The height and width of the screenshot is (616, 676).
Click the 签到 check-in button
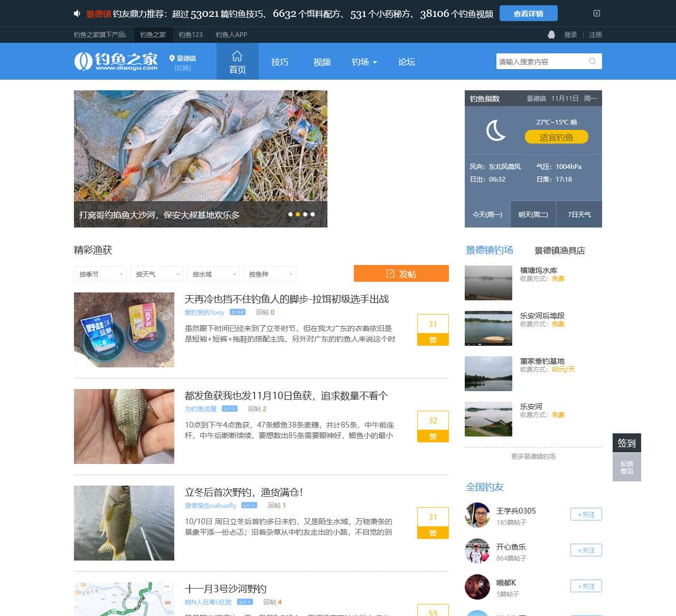pyautogui.click(x=627, y=443)
